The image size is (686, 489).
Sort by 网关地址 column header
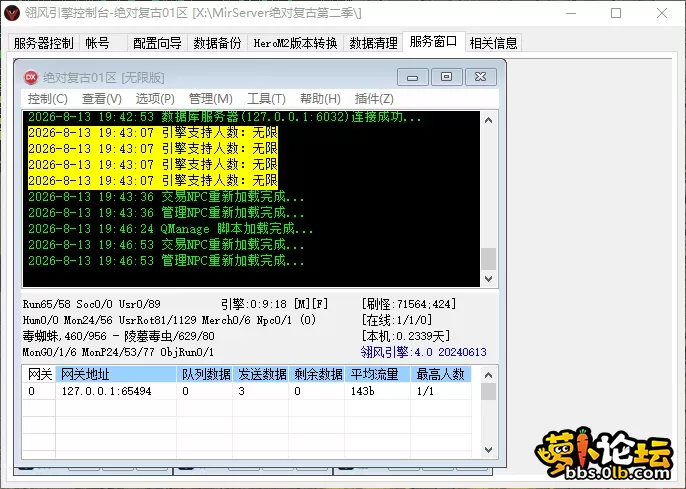point(116,374)
